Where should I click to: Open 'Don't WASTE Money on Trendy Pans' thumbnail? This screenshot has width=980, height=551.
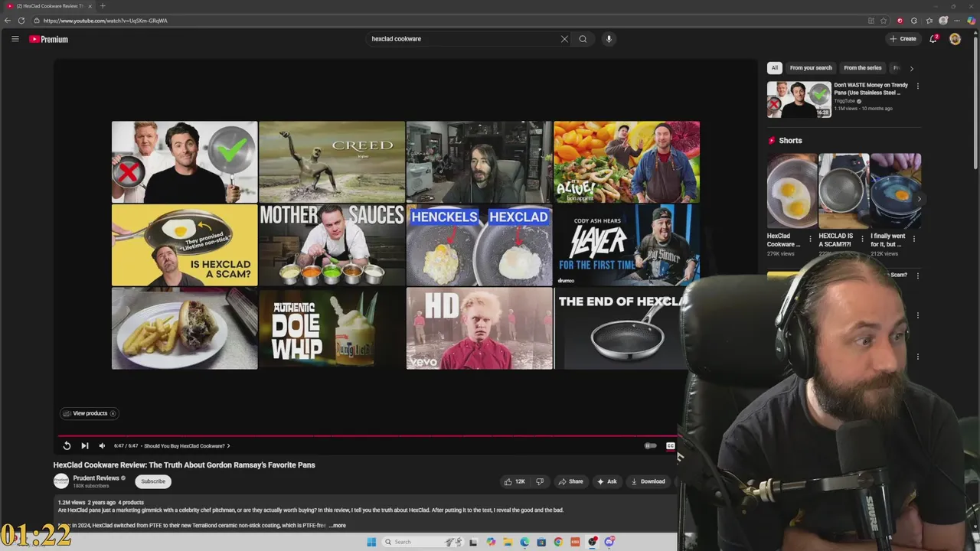click(799, 99)
